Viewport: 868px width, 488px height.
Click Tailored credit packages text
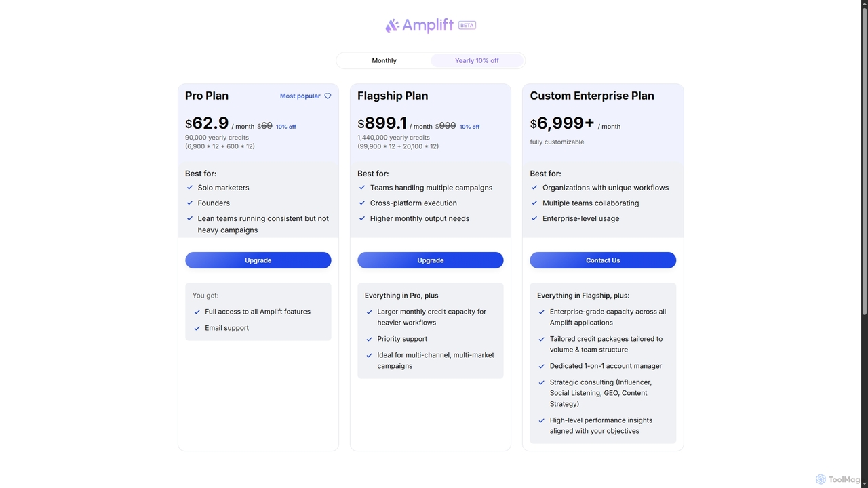(606, 344)
